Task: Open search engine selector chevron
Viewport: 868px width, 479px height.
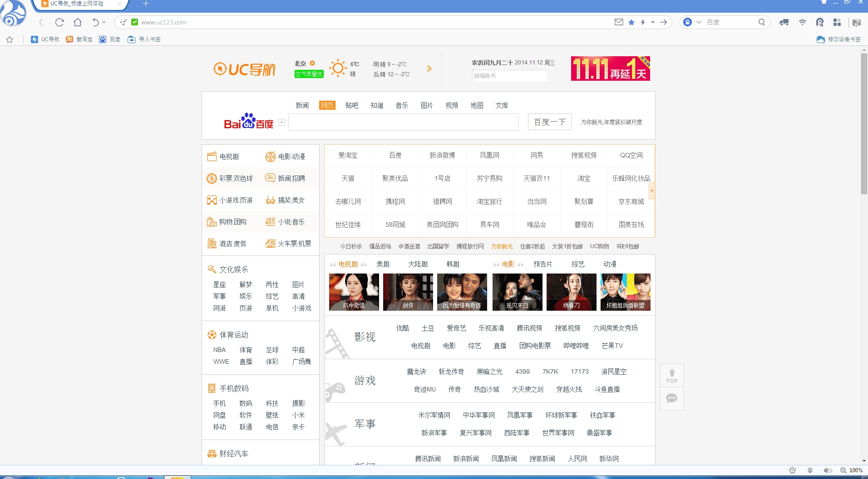Action: point(699,22)
